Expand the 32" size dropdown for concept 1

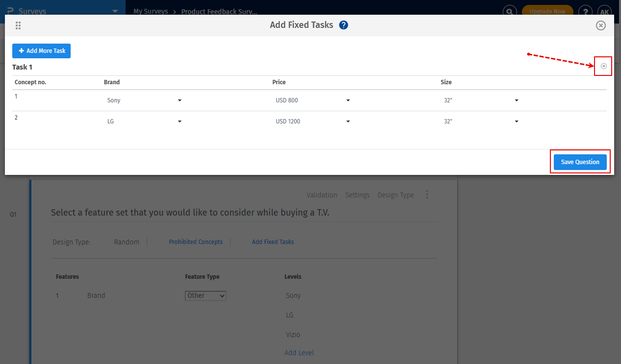pos(516,100)
